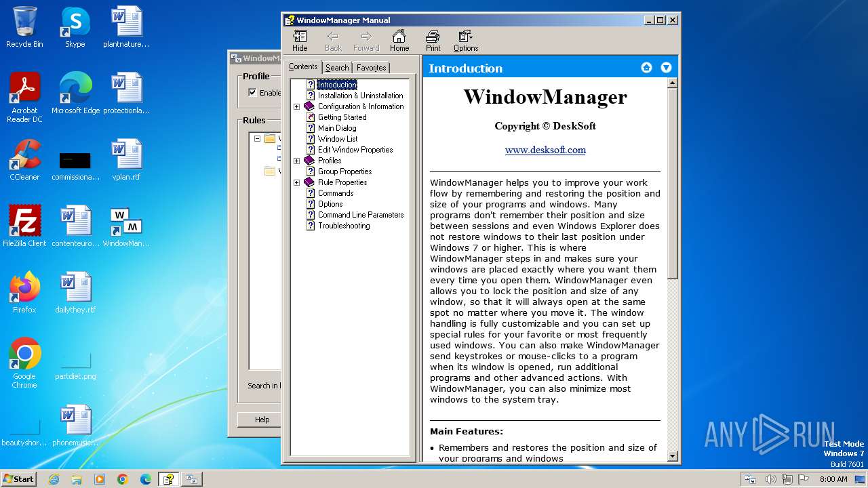The width and height of the screenshot is (868, 488).
Task: Select the CCleaner desktop shortcut
Action: coord(24,160)
